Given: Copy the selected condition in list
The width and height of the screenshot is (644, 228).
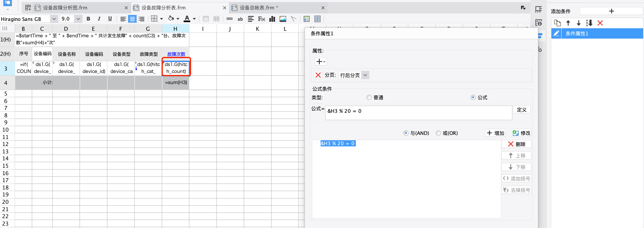Looking at the screenshot, I should click(557, 23).
